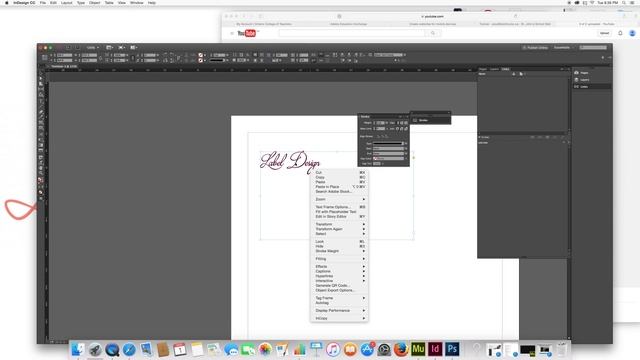This screenshot has height=360, width=640.
Task: Open Text Frame Options from context menu
Action: tap(340, 207)
